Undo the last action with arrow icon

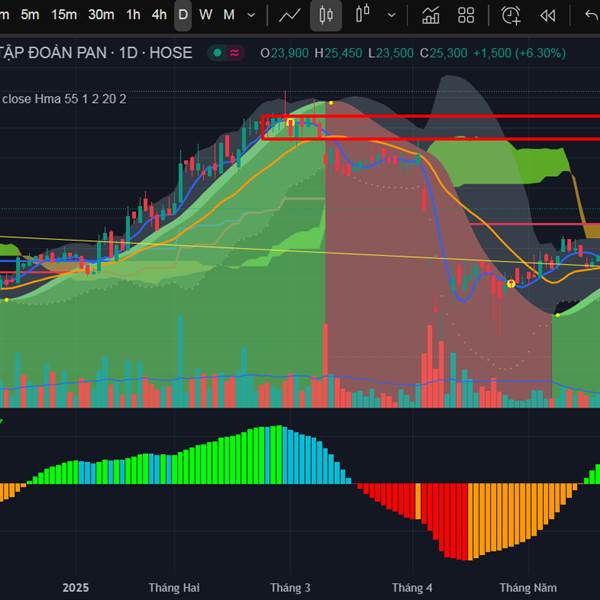[x=592, y=15]
